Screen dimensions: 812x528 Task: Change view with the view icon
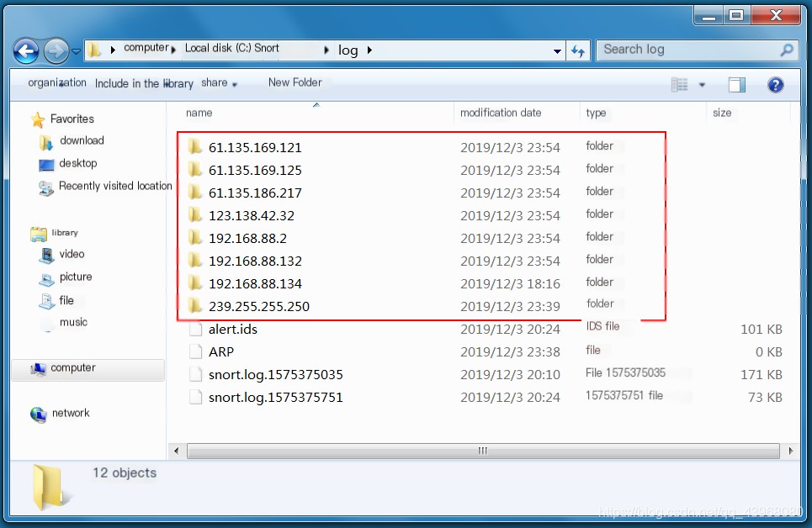click(679, 84)
